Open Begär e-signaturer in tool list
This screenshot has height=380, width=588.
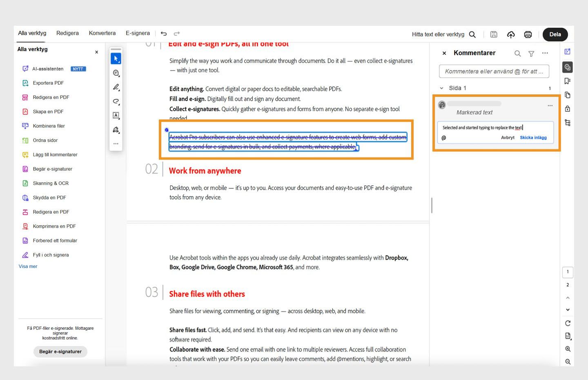click(47, 169)
